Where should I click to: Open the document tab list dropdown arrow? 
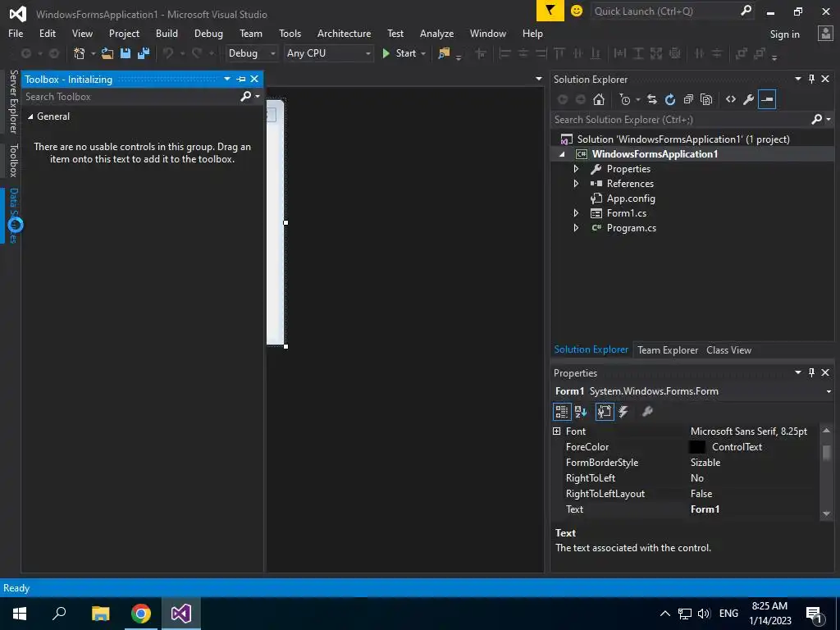538,80
